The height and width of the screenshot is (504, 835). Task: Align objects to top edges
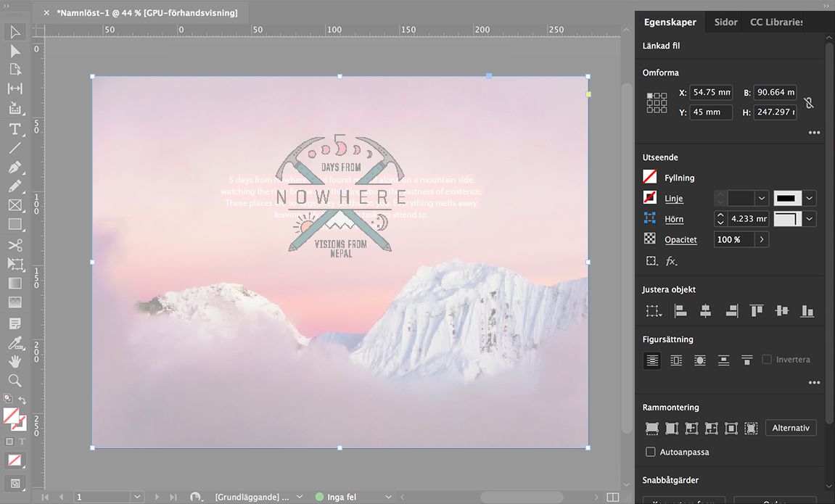point(756,310)
